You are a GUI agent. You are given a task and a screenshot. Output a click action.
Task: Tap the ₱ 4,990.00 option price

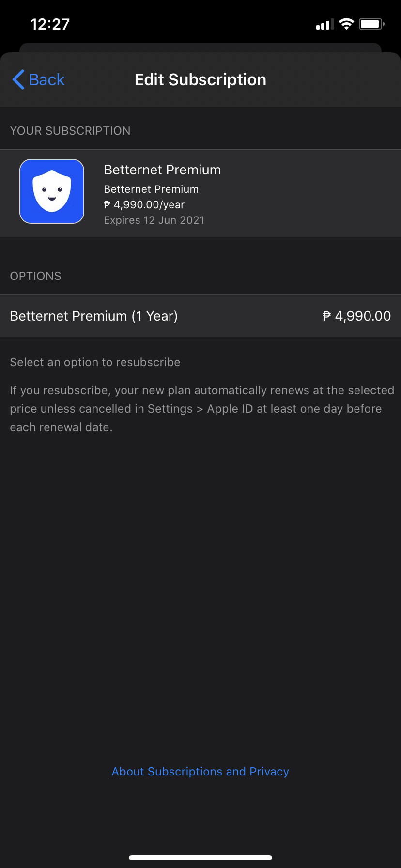point(356,316)
